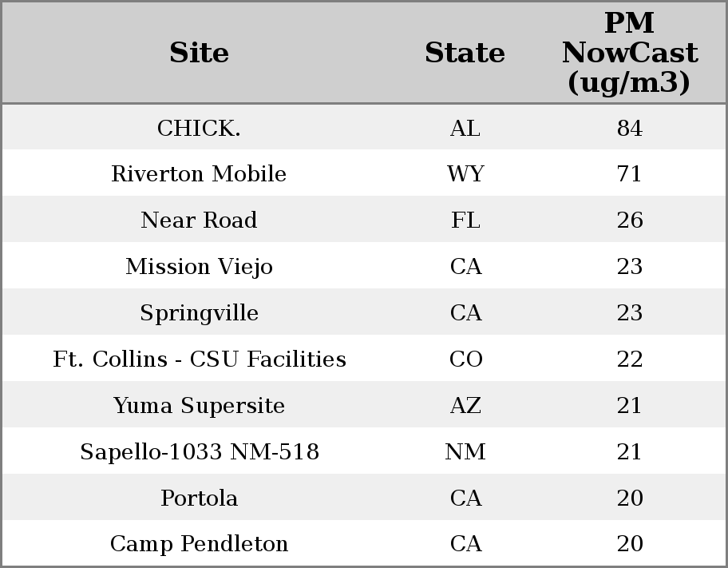728x568 pixels.
Task: Click the PM NowCast column header
Action: click(629, 53)
